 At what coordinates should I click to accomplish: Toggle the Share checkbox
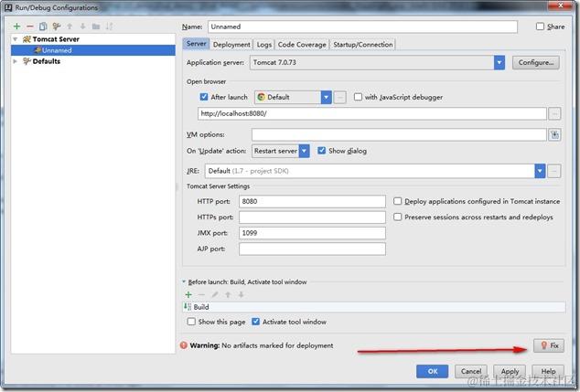pos(540,26)
